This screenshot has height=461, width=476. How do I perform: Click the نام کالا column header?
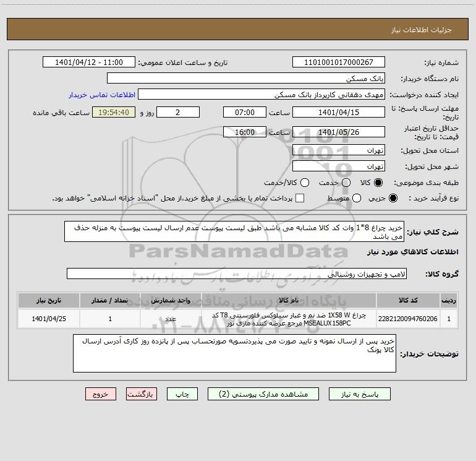[x=289, y=300]
